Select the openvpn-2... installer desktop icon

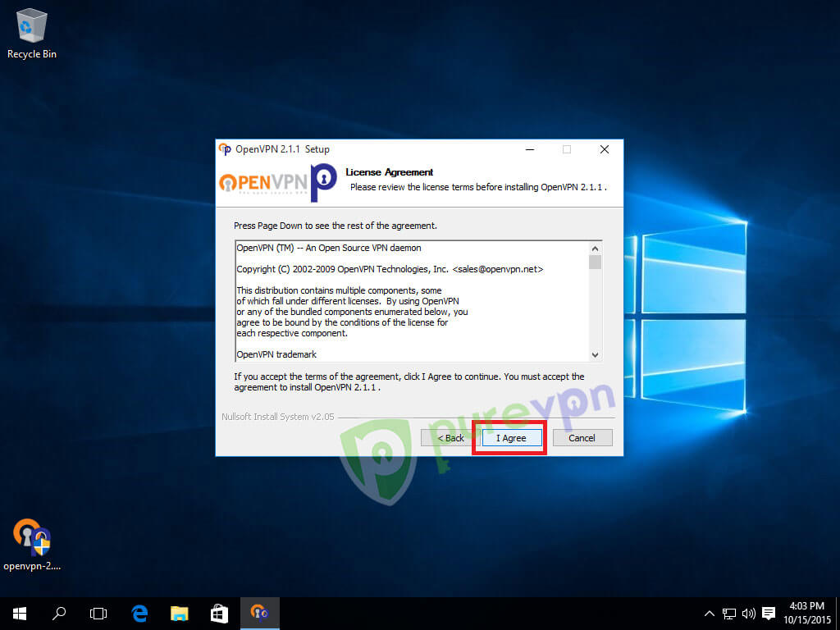32,545
